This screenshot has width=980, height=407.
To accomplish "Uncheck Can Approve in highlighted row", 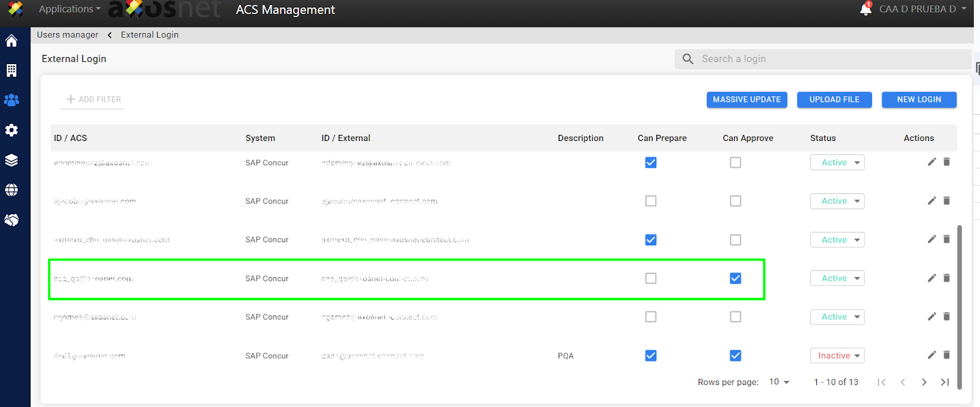I will [x=735, y=278].
